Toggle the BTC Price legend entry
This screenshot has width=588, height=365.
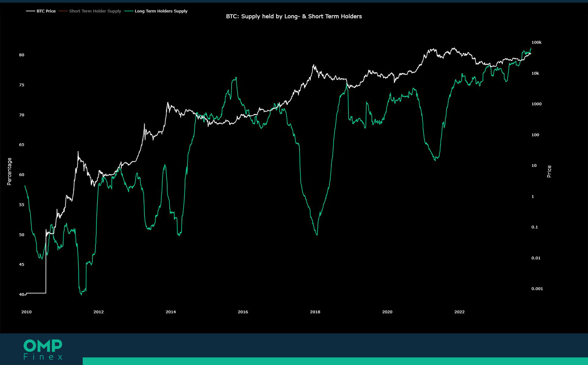(x=41, y=11)
